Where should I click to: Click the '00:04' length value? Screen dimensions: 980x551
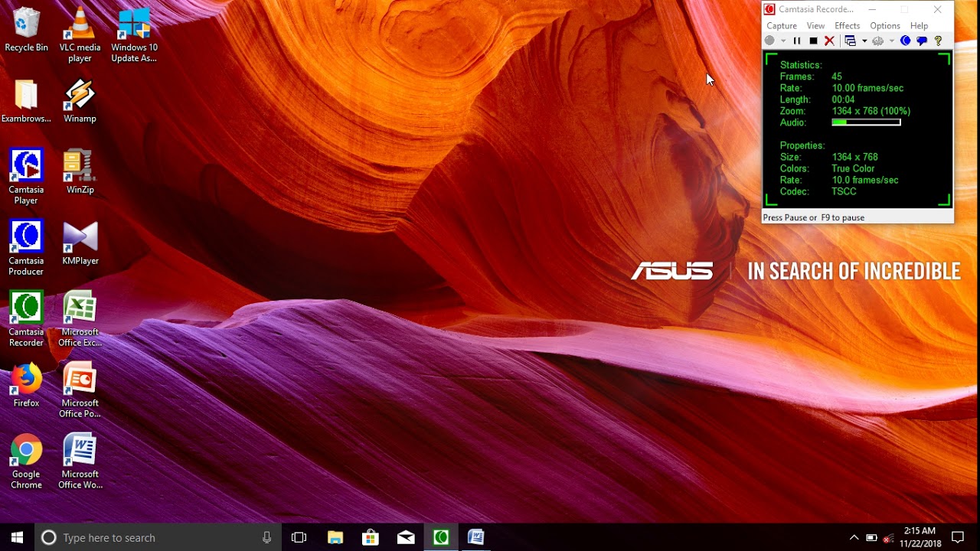tap(843, 99)
